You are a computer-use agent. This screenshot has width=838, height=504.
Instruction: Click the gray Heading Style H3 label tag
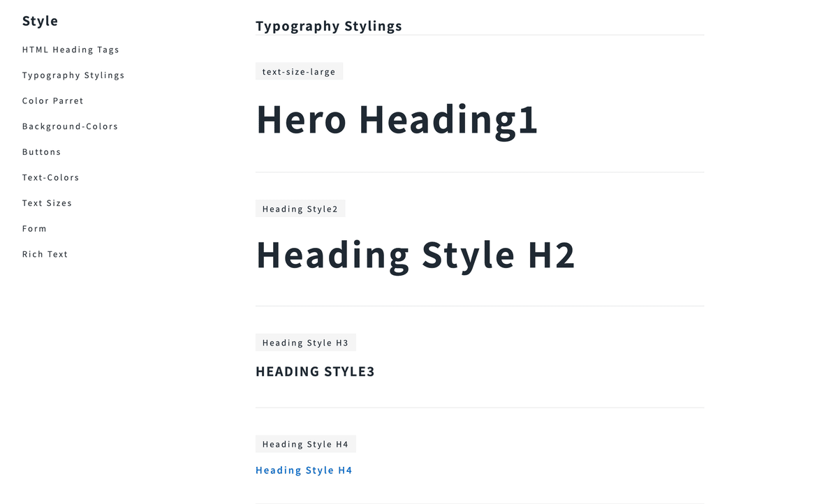pyautogui.click(x=305, y=343)
